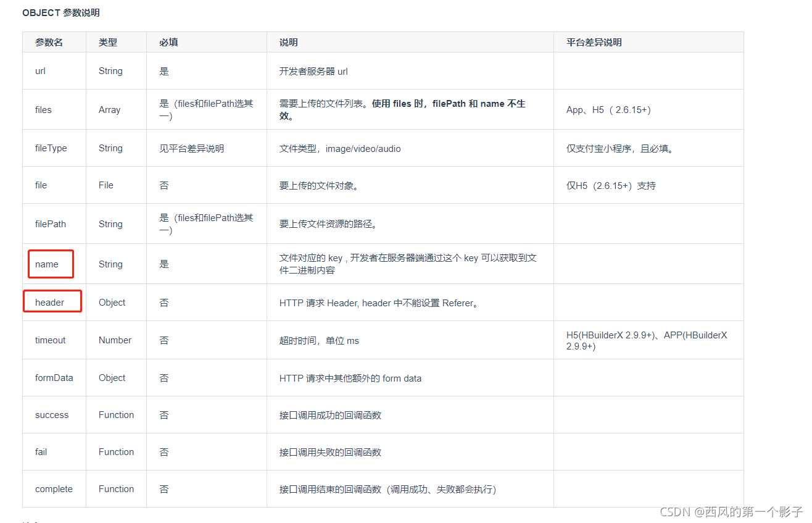Click the '超时时间，单位 ms' description
The image size is (812, 523).
[319, 341]
